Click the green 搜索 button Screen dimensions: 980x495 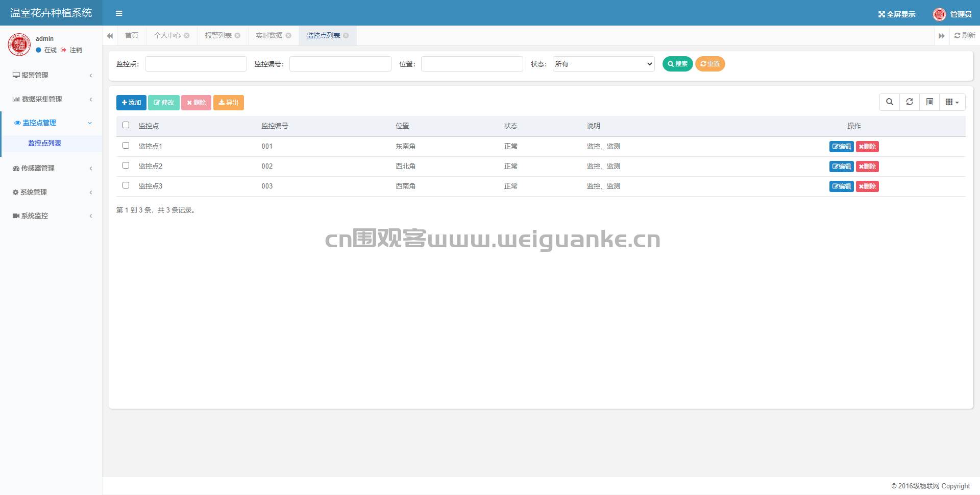point(677,64)
